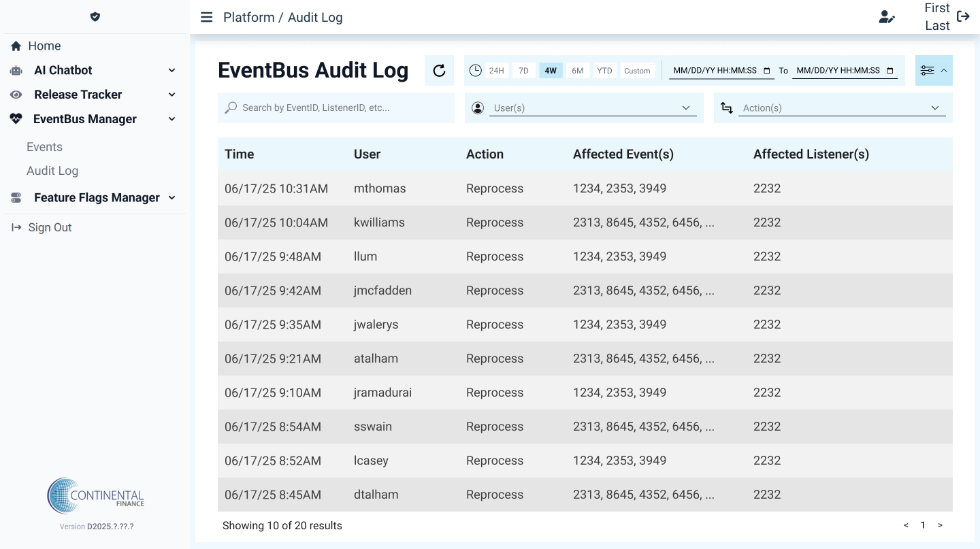Click Sign Out in the sidebar
Screen dimensions: 980x549
tap(50, 228)
